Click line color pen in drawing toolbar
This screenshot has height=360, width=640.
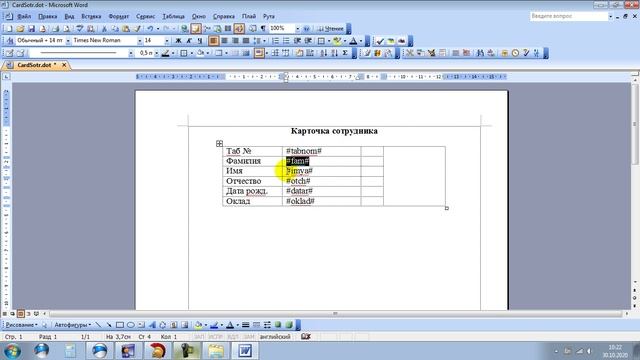click(213, 325)
